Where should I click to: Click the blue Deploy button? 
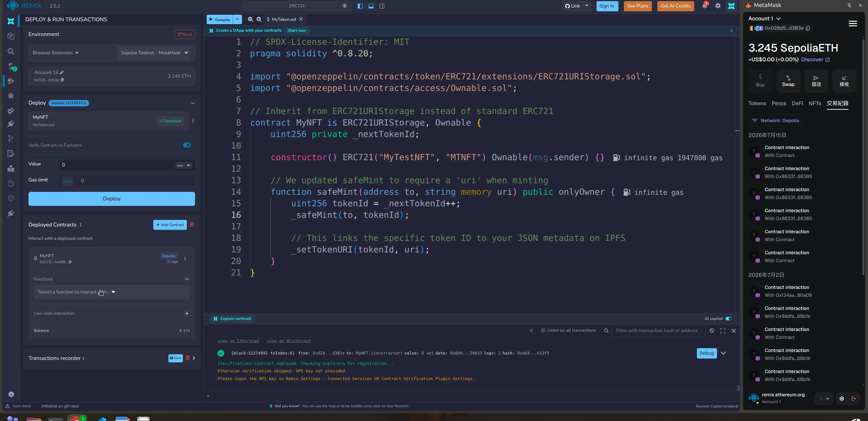(111, 199)
